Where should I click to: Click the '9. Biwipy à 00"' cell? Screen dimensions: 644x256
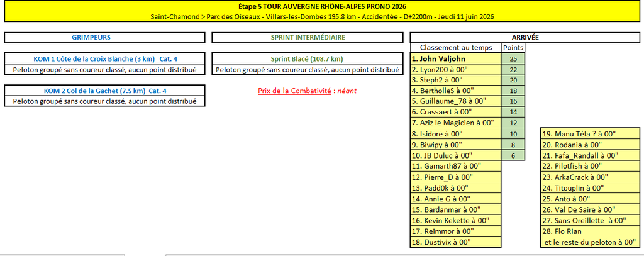click(456, 145)
